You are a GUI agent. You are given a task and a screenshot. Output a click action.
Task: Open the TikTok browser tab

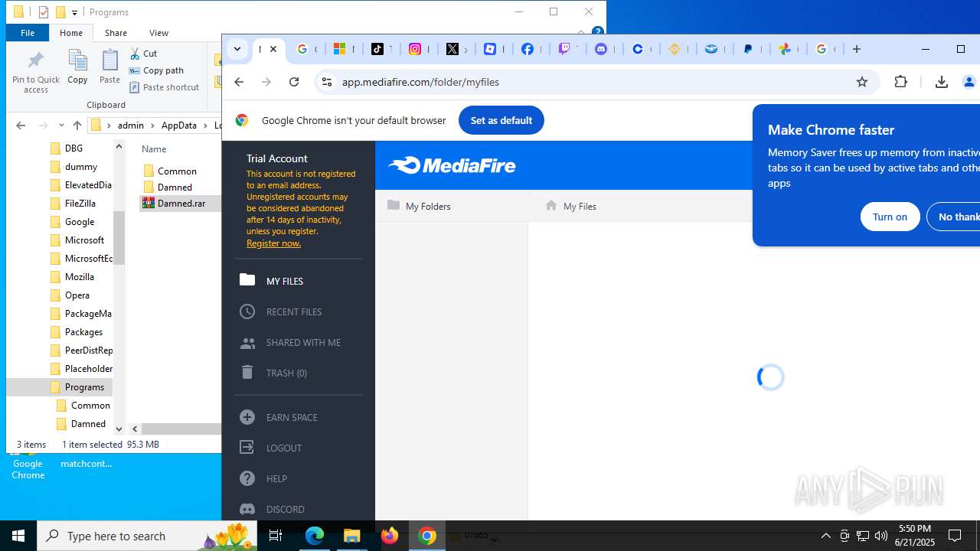click(378, 49)
